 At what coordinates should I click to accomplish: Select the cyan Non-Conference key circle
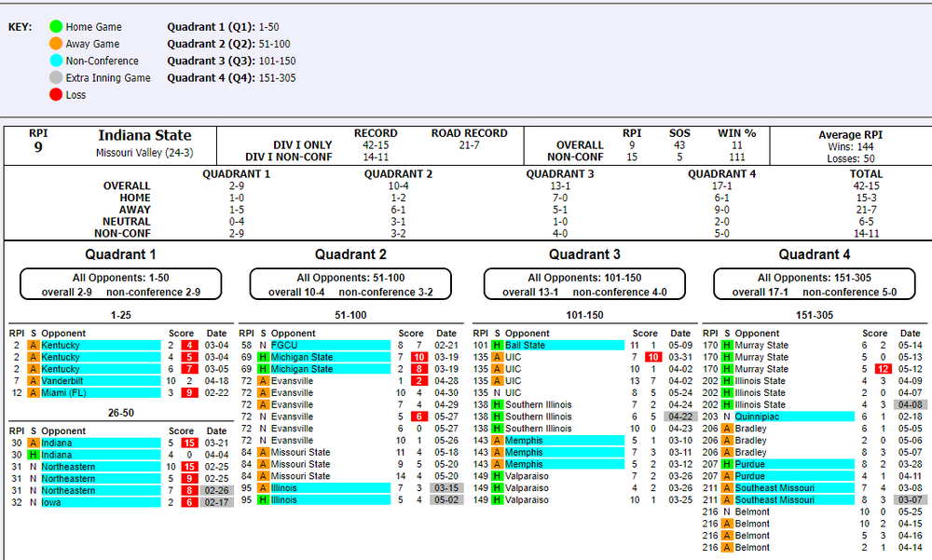tap(56, 61)
